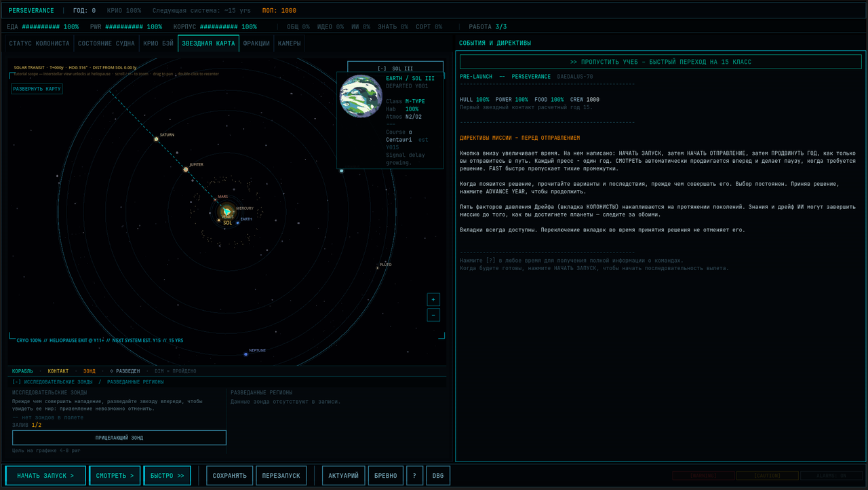Zoom in the star map with plus
Screen dimensions: 868x490
[433, 300]
